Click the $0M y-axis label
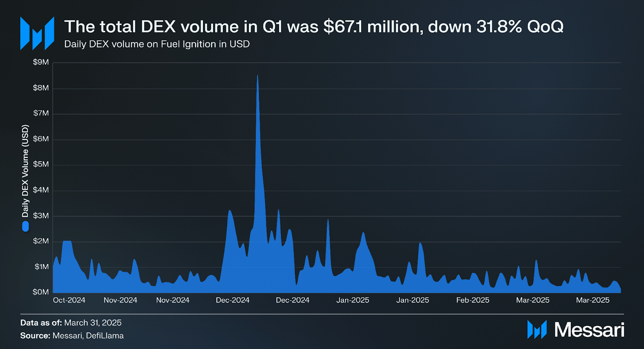 tap(41, 292)
